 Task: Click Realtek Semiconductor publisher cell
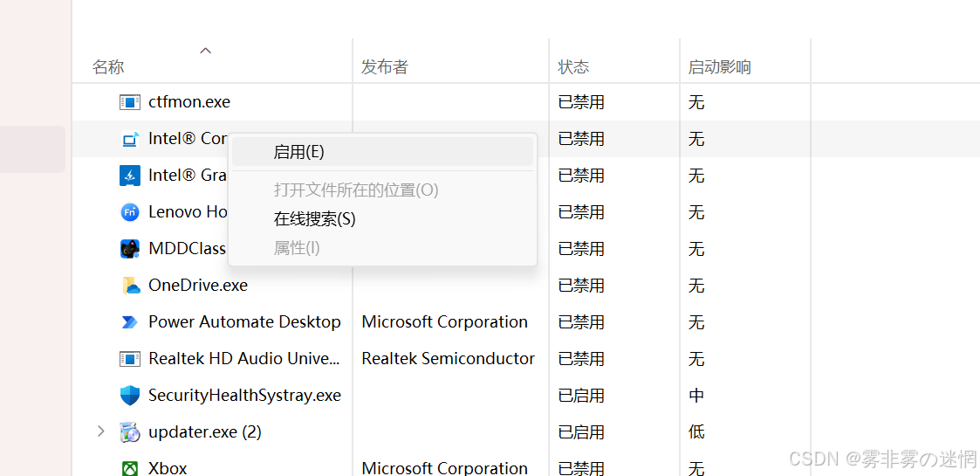[449, 359]
